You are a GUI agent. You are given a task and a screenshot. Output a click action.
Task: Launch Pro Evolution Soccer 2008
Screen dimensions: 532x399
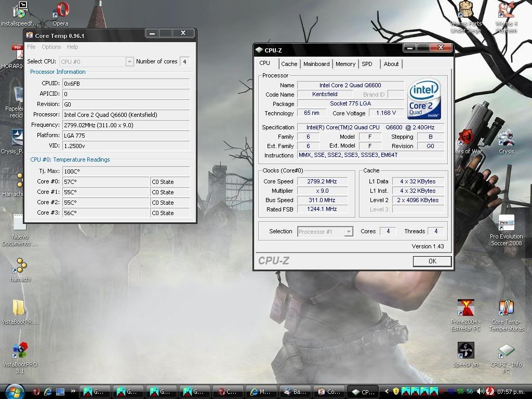[x=506, y=230]
